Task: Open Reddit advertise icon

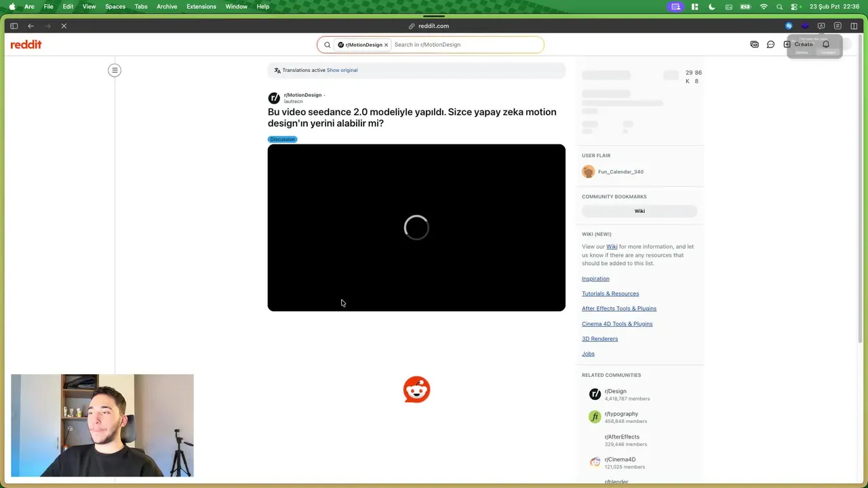Action: 754,45
